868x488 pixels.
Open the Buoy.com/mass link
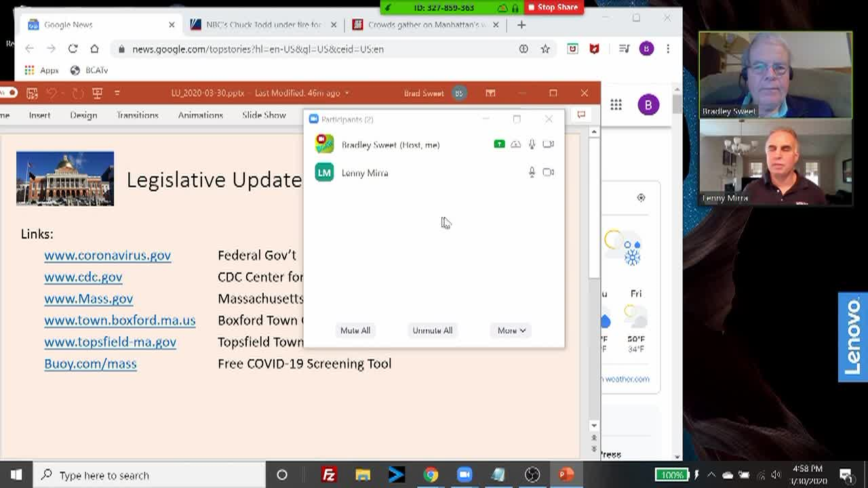click(90, 364)
